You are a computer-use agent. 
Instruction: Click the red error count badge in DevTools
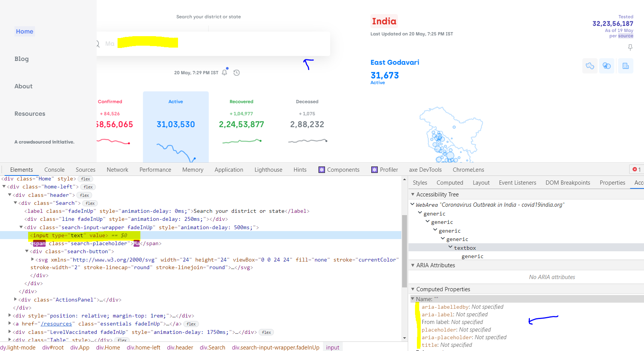click(637, 169)
